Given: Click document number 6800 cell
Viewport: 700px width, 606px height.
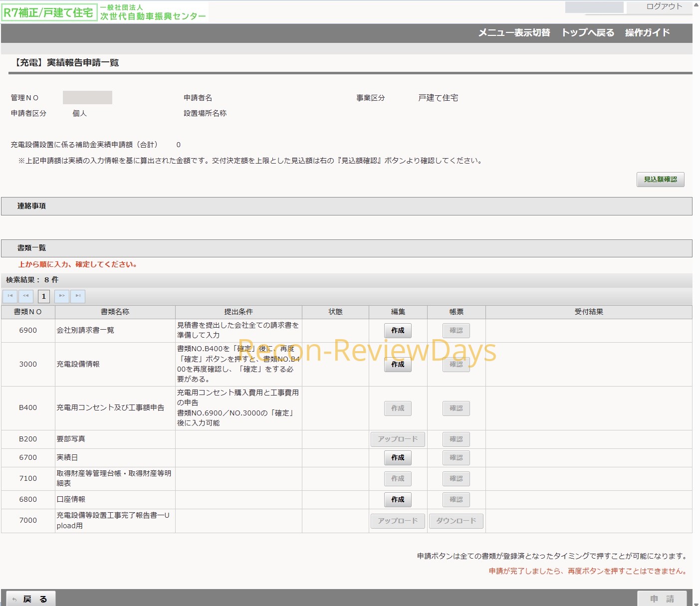Looking at the screenshot, I should coord(28,500).
